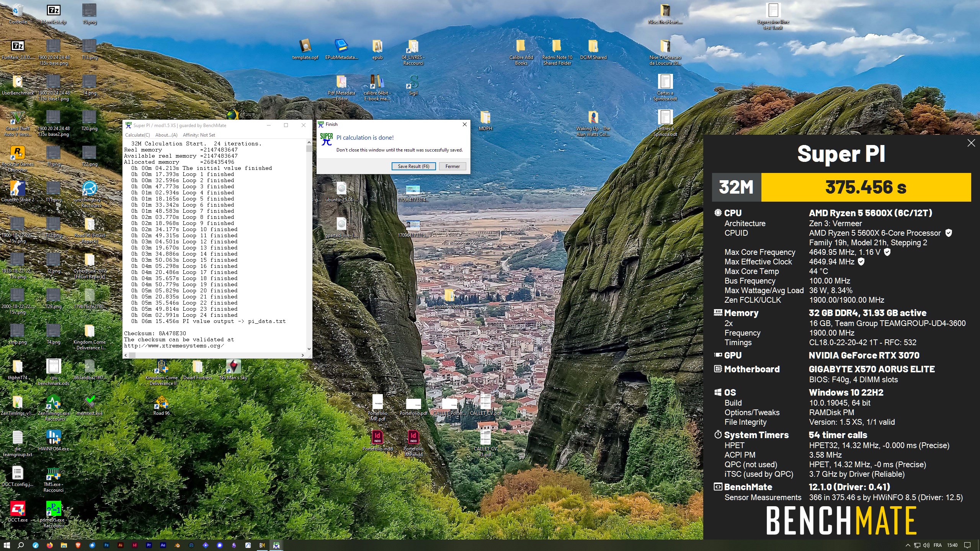Switch to BenchMate taskbar button
The height and width of the screenshot is (551, 980).
click(x=262, y=545)
